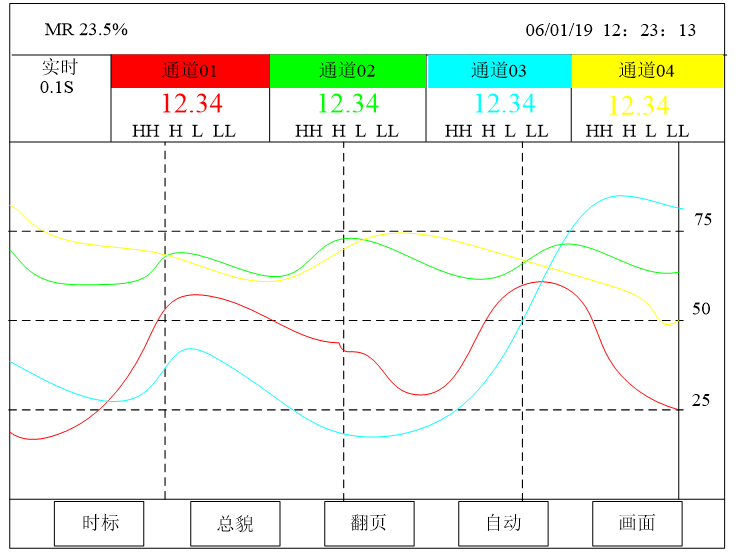Click the MR 23.5% memory indicator
The height and width of the screenshot is (556, 738).
pos(86,30)
